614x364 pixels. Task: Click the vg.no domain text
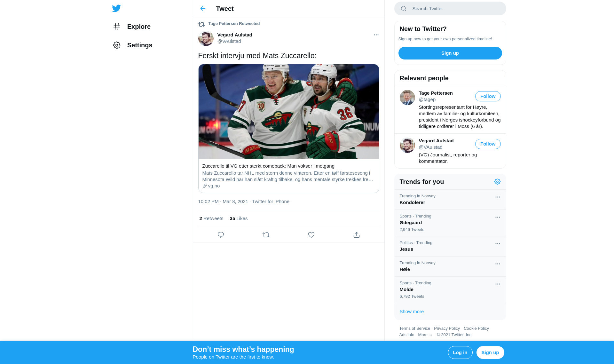click(214, 186)
